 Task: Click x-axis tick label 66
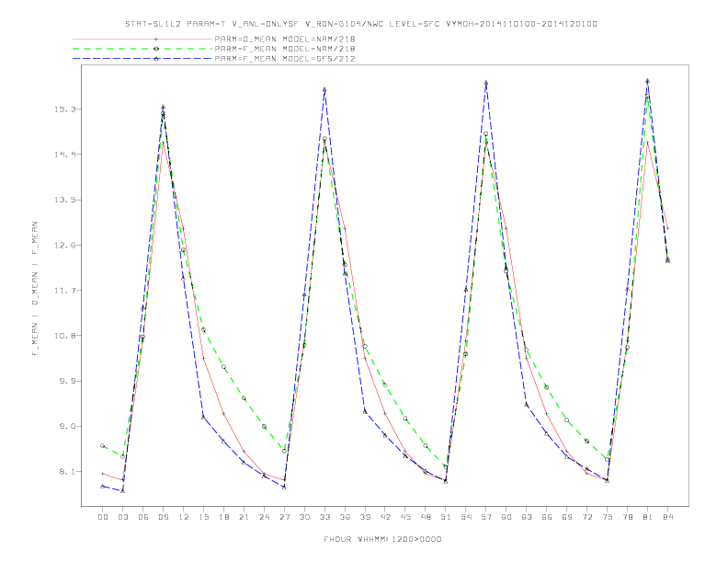[x=547, y=517]
